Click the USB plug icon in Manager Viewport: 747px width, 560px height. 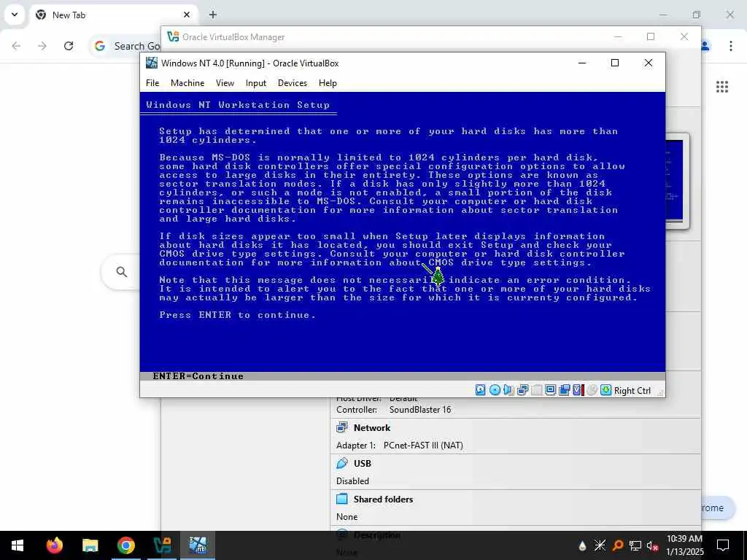[x=341, y=463]
